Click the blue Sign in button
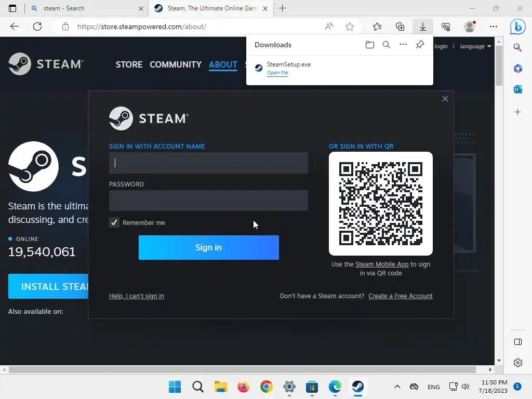Viewport: 532px width, 399px height. pyautogui.click(x=209, y=247)
